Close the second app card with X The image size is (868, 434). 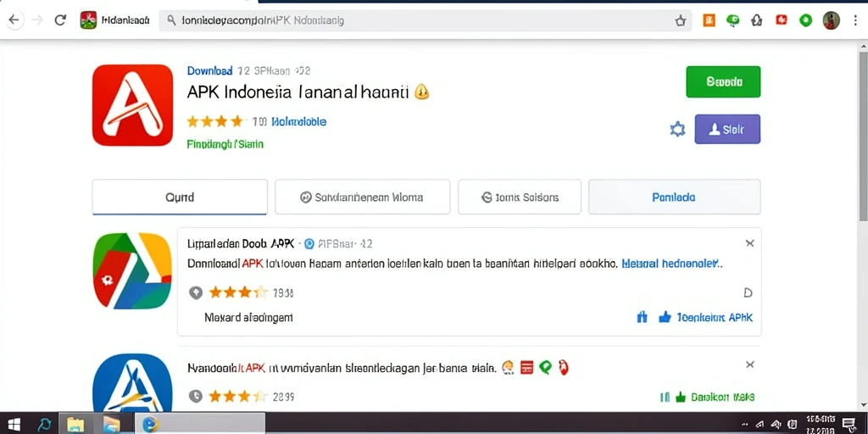click(749, 364)
